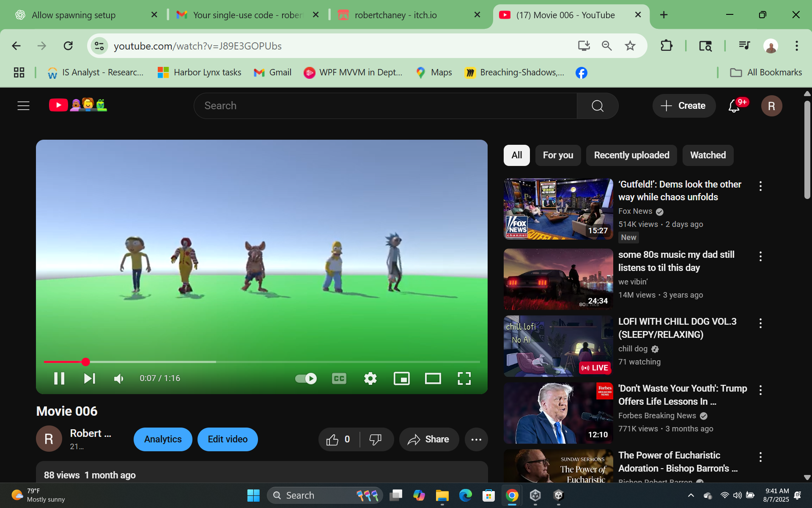Click the Edit video button
This screenshot has height=508, width=812.
pos(228,439)
